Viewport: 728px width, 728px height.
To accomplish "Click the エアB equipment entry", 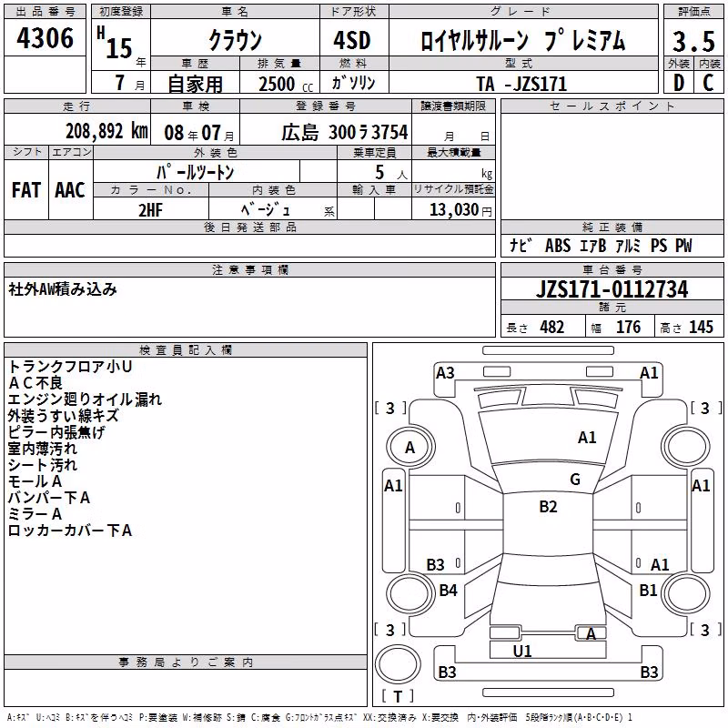I will [x=593, y=246].
